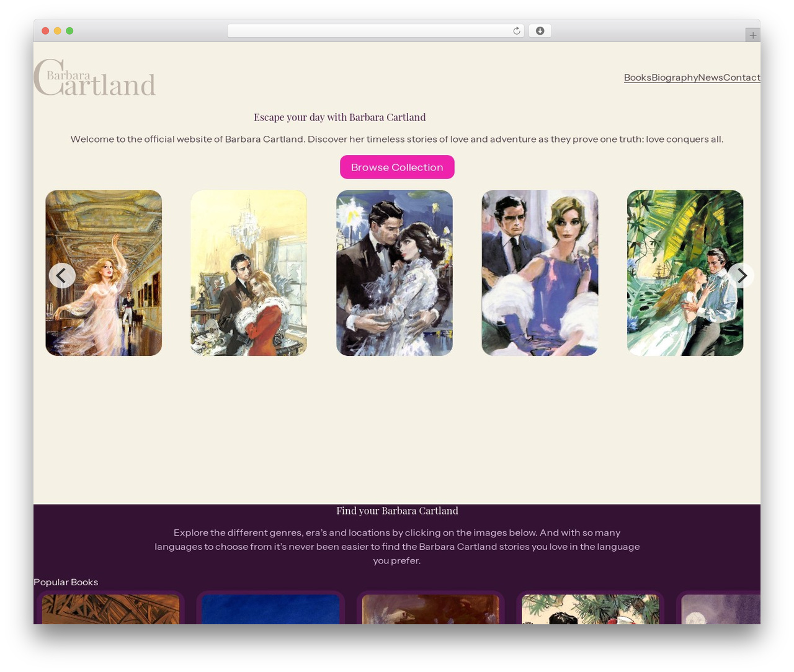This screenshot has width=794, height=672.
Task: Go to the Biography page
Action: point(675,77)
